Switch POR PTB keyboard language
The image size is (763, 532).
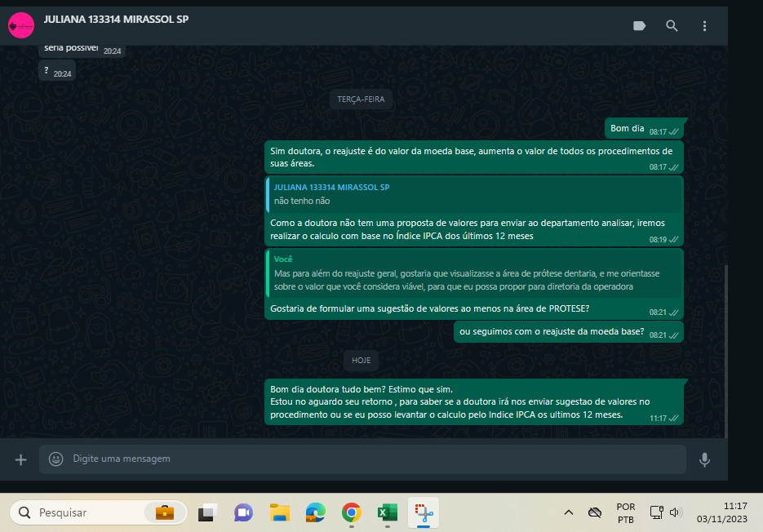(x=626, y=513)
